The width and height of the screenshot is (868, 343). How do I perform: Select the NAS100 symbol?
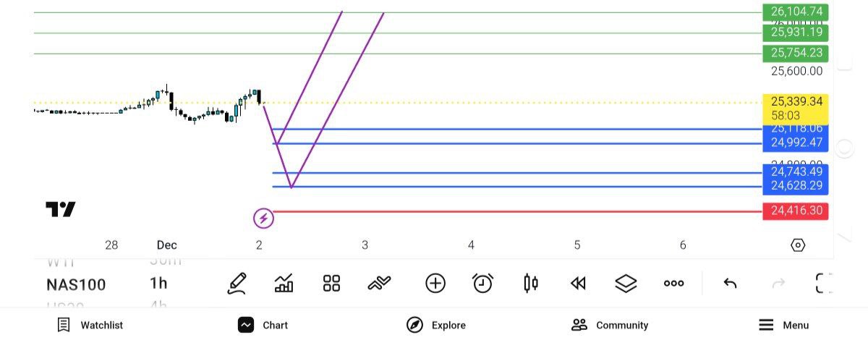coord(76,284)
